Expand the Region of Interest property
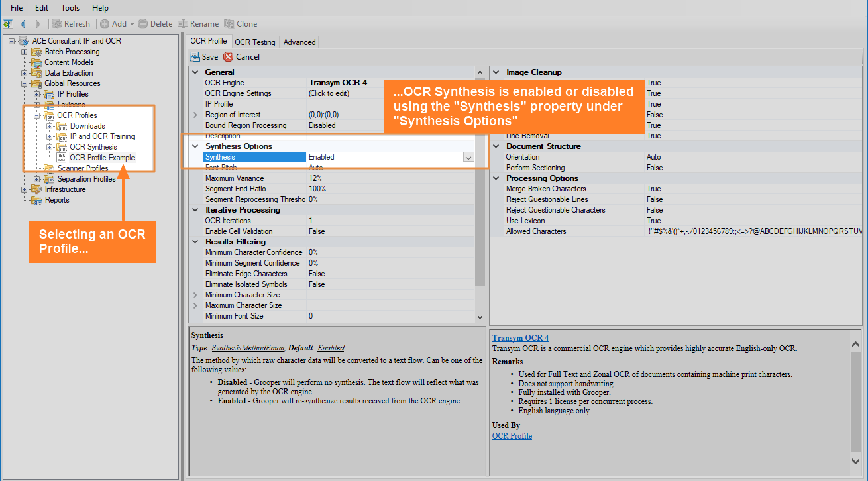868x481 pixels. coord(195,115)
